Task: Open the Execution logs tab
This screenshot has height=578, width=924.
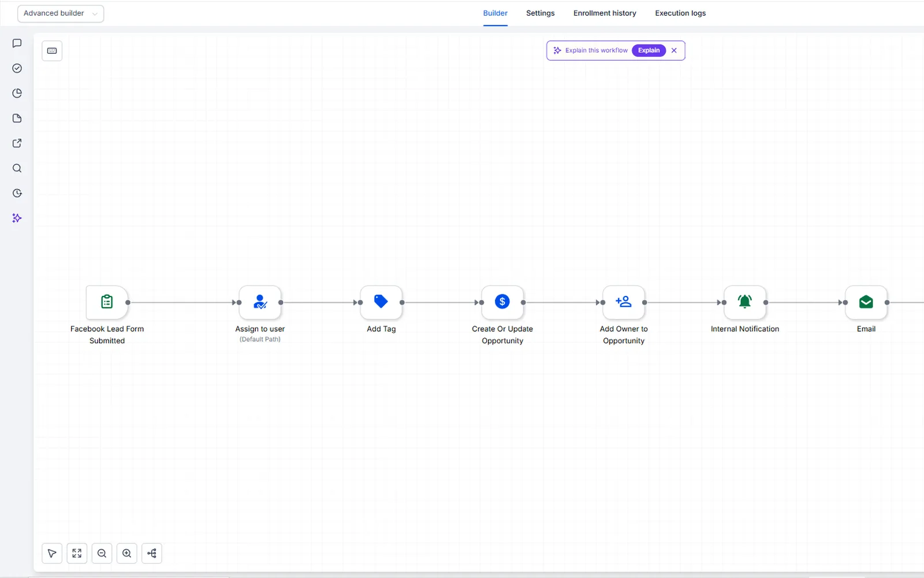Action: (x=680, y=13)
